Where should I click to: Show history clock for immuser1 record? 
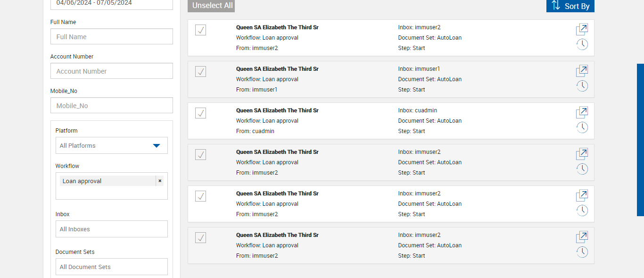pos(582,86)
